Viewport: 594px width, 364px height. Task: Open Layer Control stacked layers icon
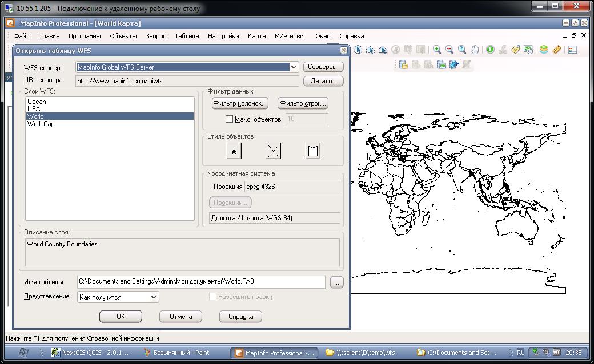point(544,50)
